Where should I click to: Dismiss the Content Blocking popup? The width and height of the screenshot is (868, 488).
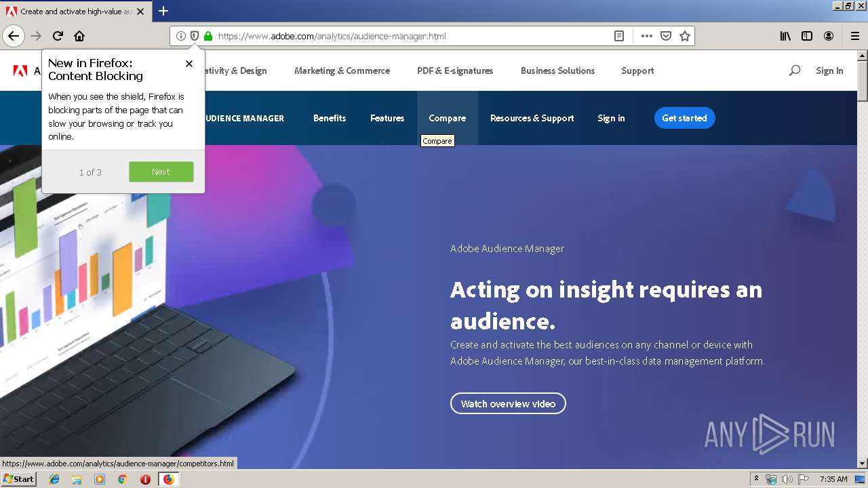coord(189,63)
